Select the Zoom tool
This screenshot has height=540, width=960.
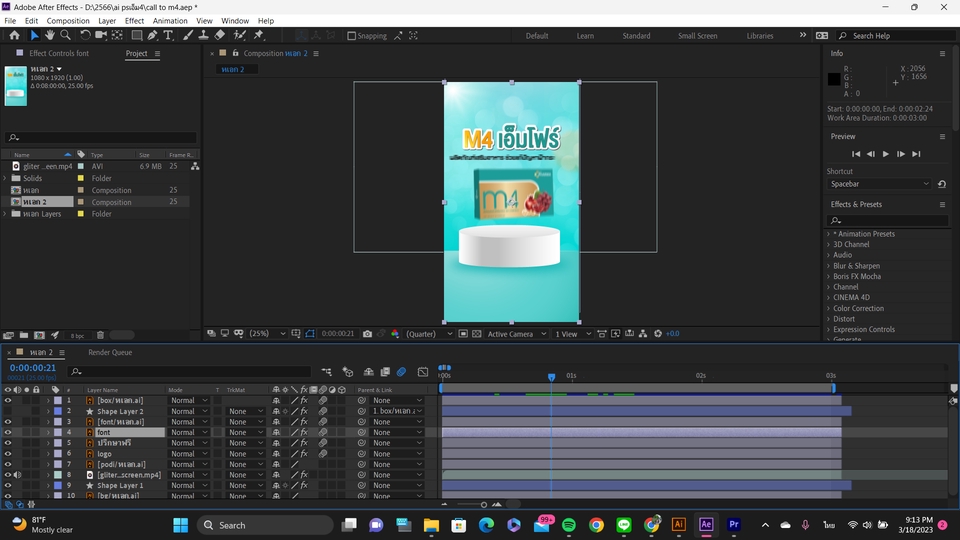coord(65,36)
